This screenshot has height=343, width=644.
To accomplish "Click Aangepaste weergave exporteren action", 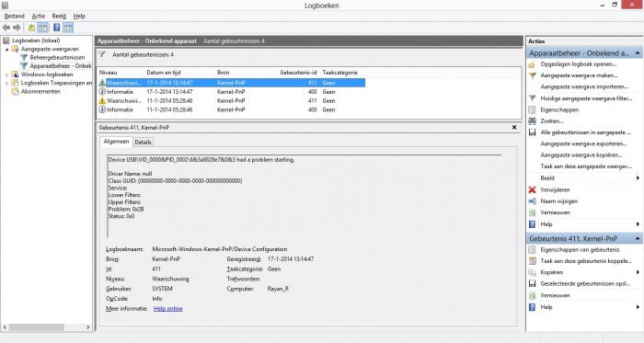I will point(583,144).
